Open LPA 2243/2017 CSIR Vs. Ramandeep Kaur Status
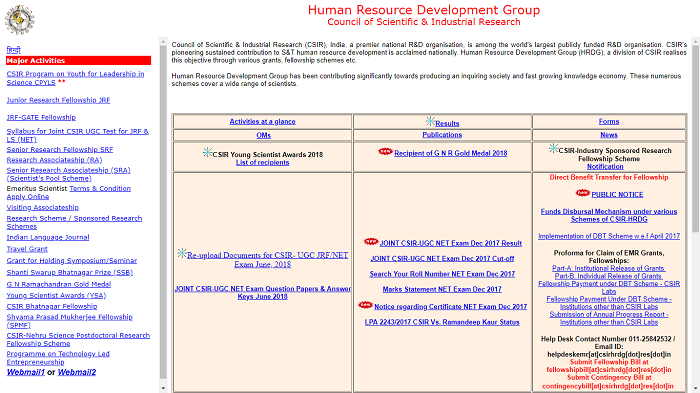This screenshot has height=393, width=700. [442, 322]
